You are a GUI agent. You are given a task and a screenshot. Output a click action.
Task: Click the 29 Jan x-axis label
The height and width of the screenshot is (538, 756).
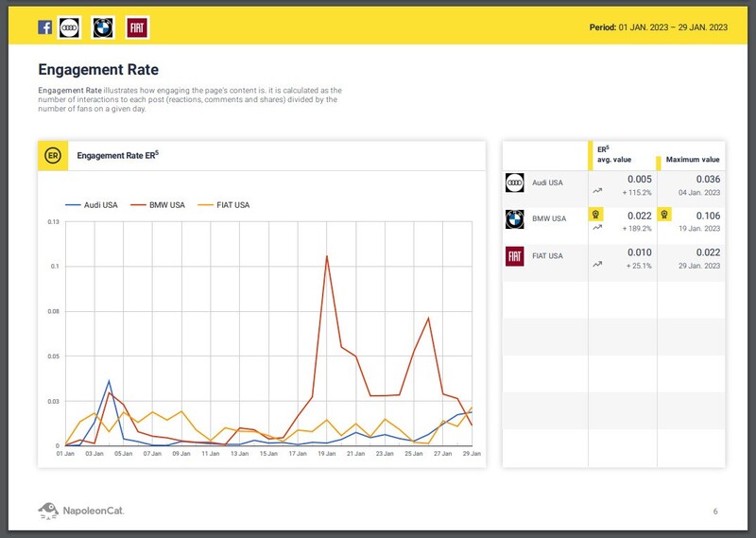472,454
